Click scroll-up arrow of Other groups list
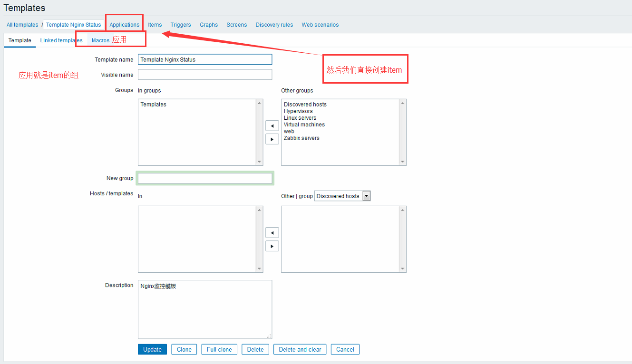 403,103
